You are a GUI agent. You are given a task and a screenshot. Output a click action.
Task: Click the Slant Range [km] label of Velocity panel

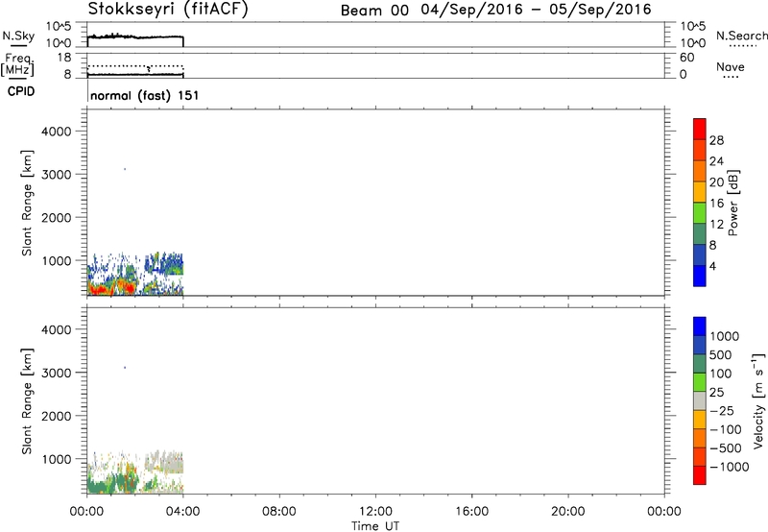pos(27,400)
